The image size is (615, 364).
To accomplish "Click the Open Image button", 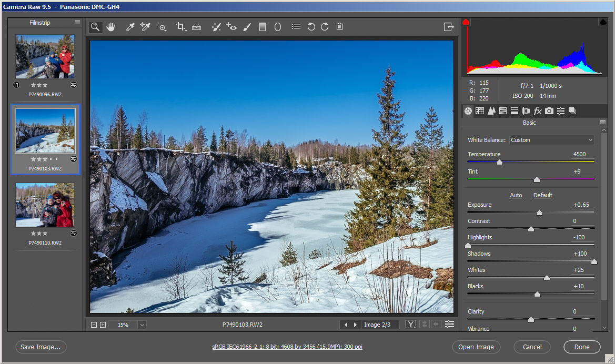I will point(476,347).
